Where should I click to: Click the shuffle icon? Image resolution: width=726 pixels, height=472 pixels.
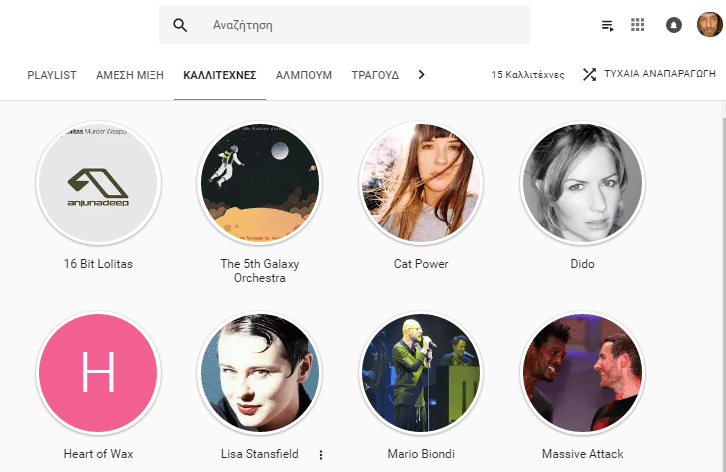[589, 74]
